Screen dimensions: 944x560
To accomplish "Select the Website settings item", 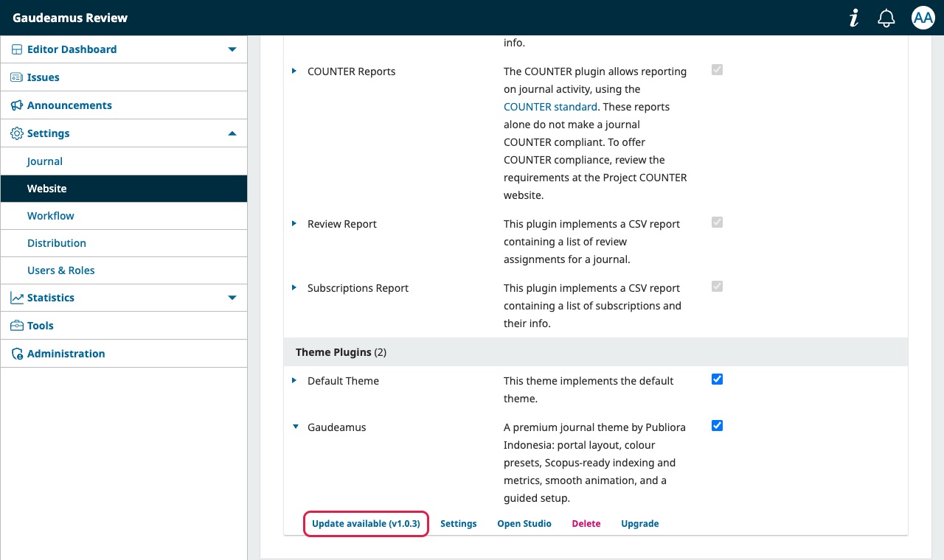I will 124,189.
